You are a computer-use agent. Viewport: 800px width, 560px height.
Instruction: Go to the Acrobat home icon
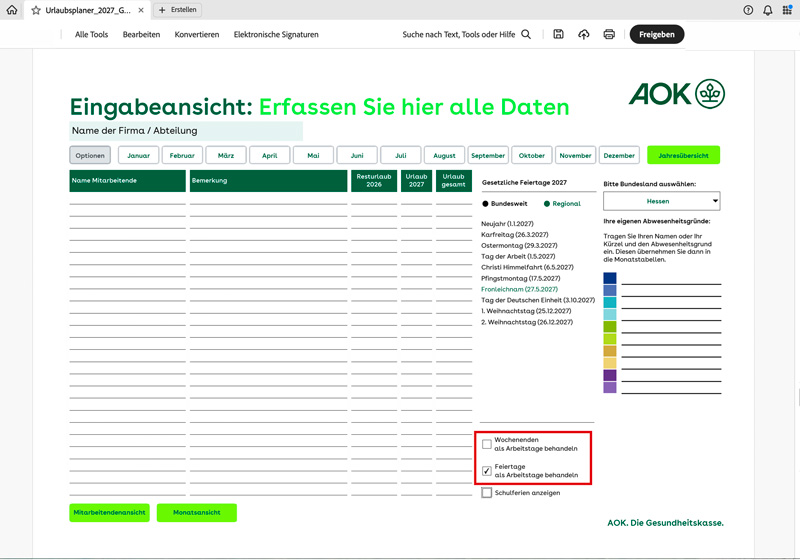[13, 10]
